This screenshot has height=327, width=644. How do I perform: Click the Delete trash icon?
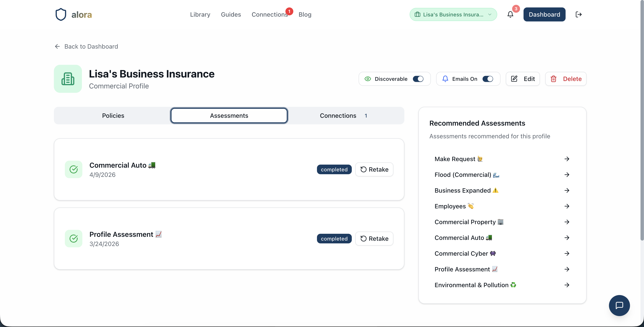pyautogui.click(x=554, y=79)
